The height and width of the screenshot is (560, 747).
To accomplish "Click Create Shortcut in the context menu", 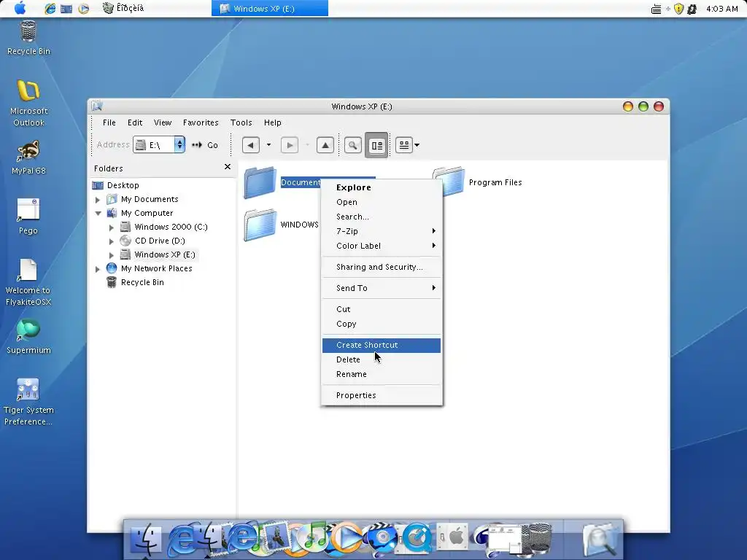I will tap(381, 345).
